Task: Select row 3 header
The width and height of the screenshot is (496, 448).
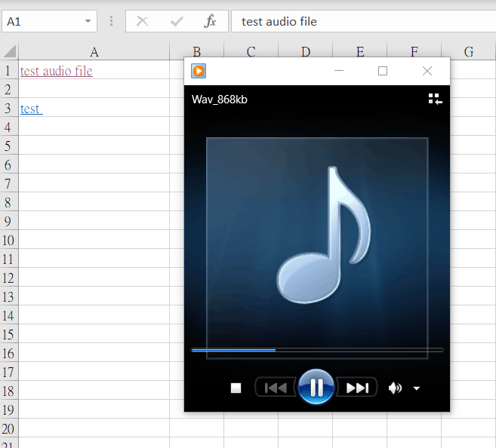Action: click(x=9, y=107)
